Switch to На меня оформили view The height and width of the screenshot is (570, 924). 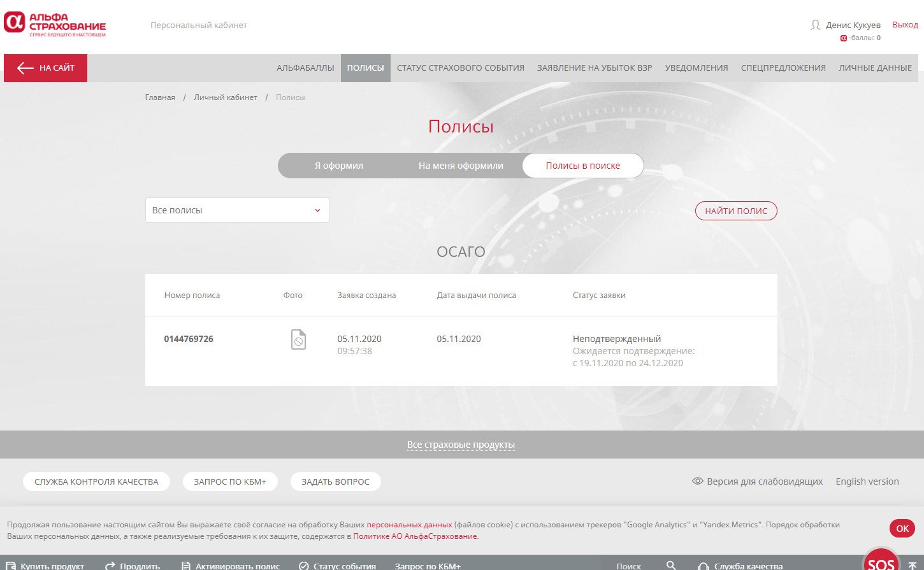tap(461, 166)
